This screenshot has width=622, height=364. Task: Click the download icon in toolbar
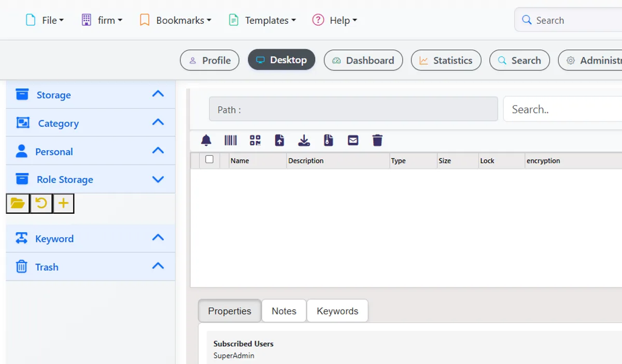click(304, 140)
